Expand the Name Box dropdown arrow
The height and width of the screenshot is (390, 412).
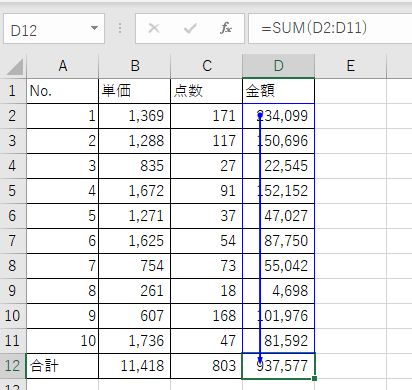tap(95, 28)
